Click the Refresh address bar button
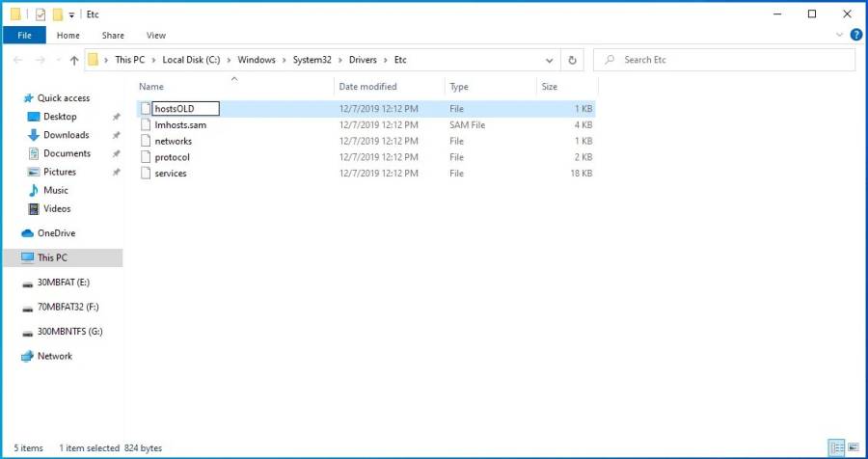The image size is (868, 459). (573, 60)
